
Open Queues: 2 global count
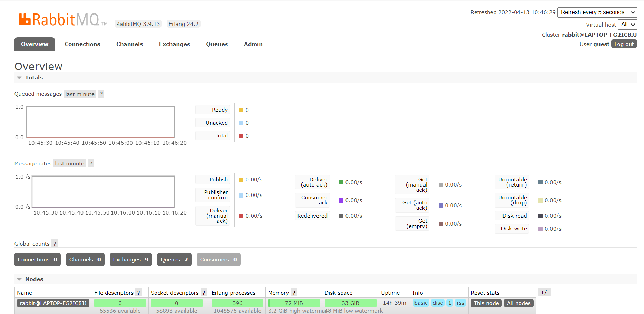click(174, 259)
